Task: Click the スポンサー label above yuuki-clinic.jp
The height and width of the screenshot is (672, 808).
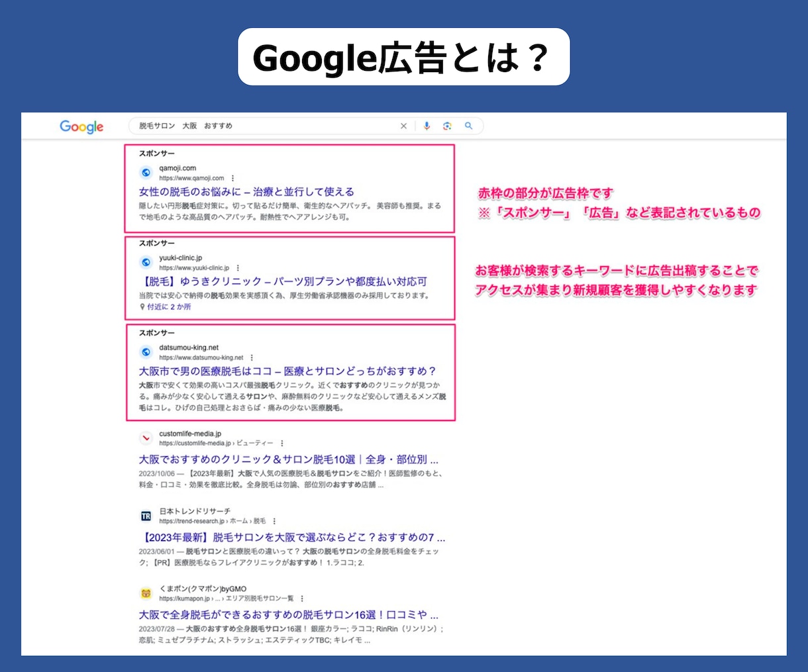Action: click(157, 243)
